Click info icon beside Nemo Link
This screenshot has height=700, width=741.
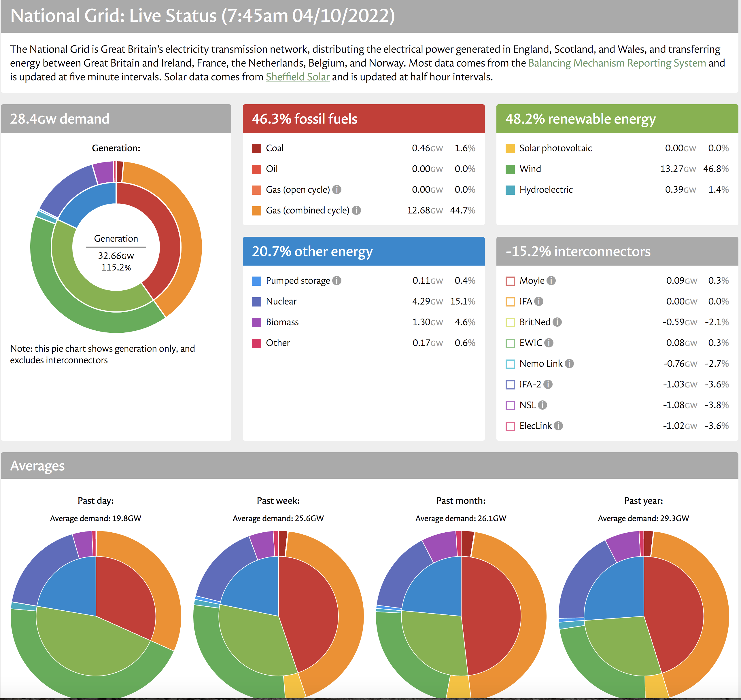pyautogui.click(x=569, y=364)
